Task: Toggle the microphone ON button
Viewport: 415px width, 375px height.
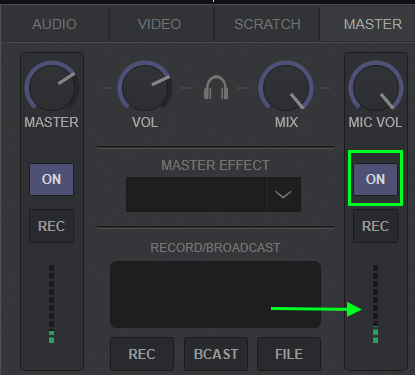Action: (376, 179)
